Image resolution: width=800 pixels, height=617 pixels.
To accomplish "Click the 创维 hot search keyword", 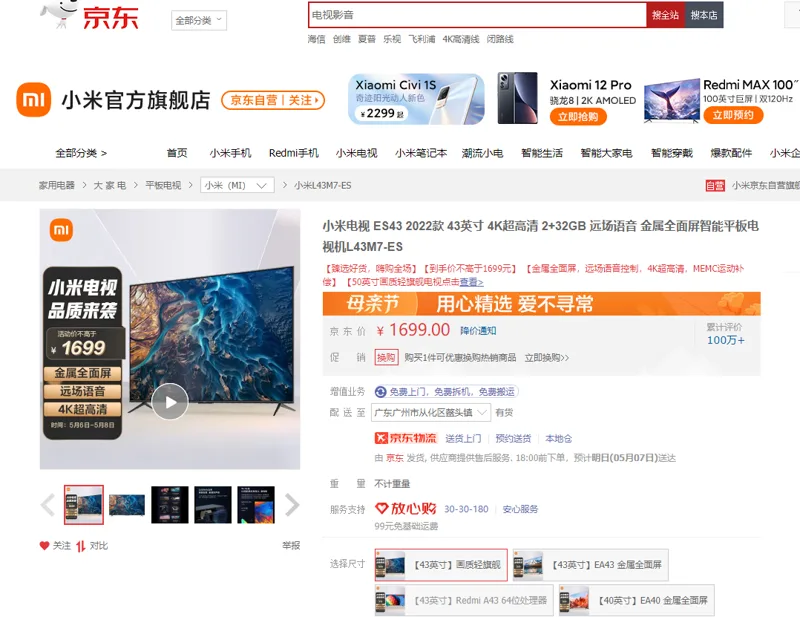I will [x=342, y=39].
